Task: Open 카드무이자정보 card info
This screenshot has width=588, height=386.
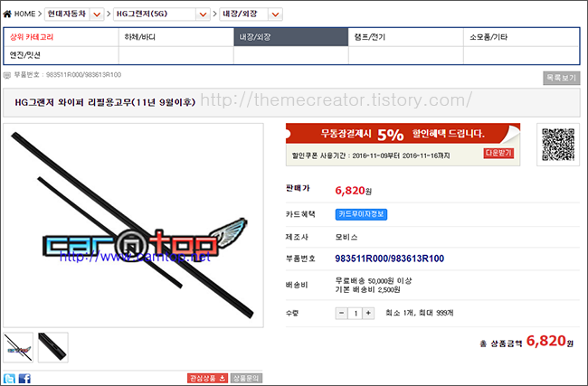Action: pos(361,214)
